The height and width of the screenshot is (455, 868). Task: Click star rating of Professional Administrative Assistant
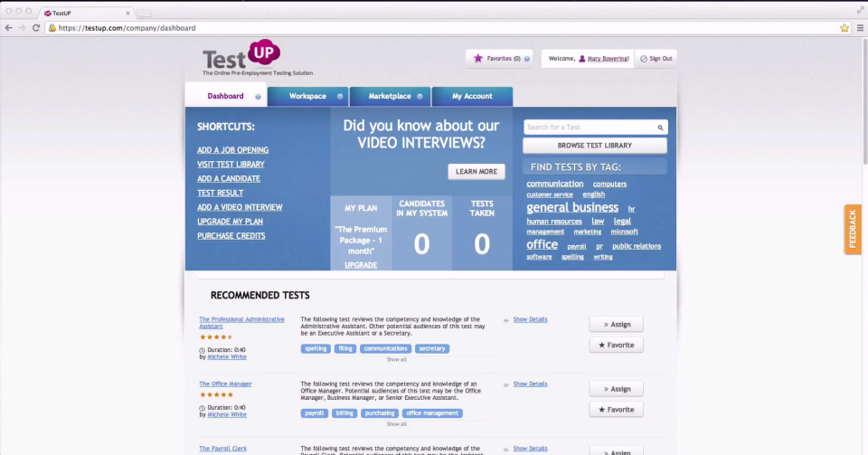pos(216,337)
